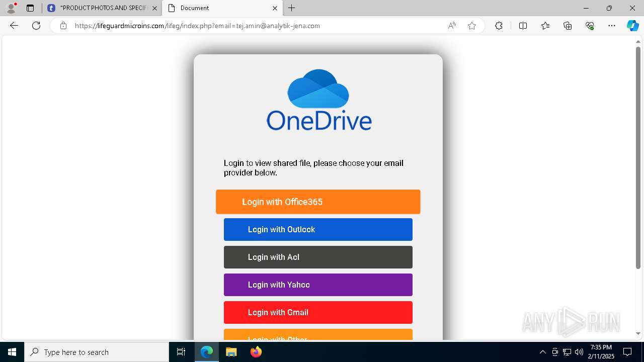Launch Firefox from taskbar

[x=256, y=352]
